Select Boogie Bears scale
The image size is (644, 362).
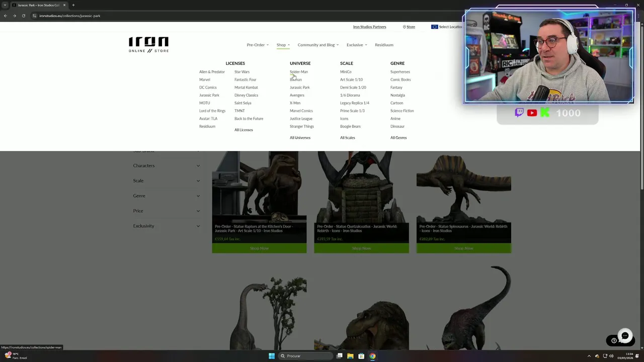(x=350, y=126)
